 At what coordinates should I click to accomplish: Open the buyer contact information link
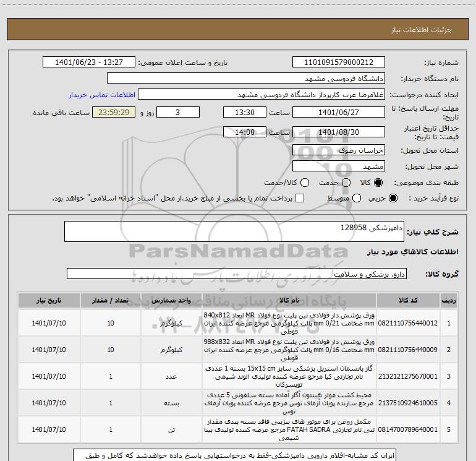[x=102, y=95]
